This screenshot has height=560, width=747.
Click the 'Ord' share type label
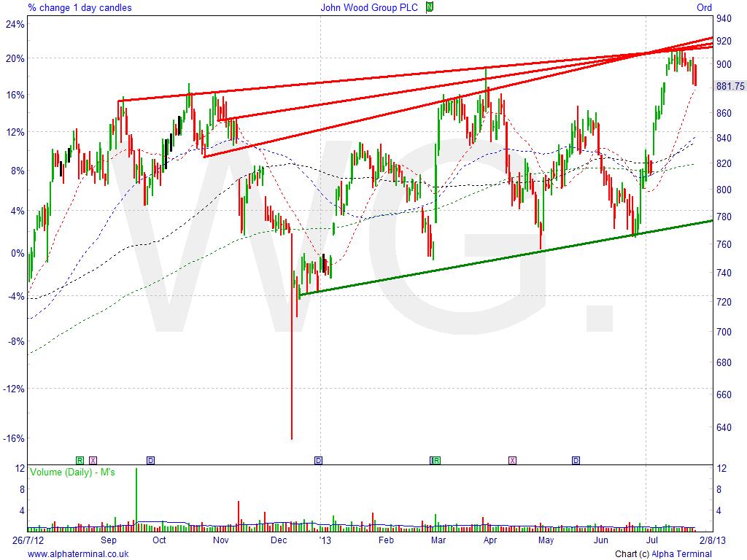click(x=704, y=7)
